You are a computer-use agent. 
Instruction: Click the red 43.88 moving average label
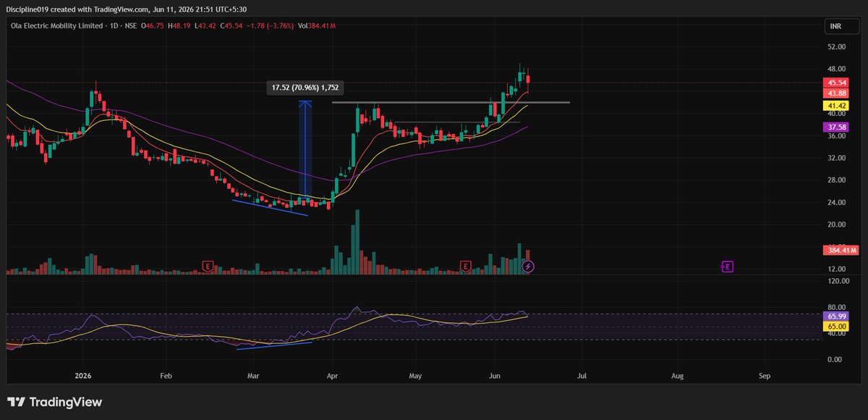point(838,93)
